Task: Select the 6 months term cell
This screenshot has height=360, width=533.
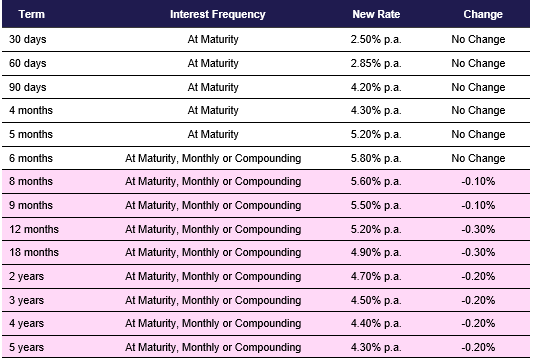Action: tap(31, 158)
